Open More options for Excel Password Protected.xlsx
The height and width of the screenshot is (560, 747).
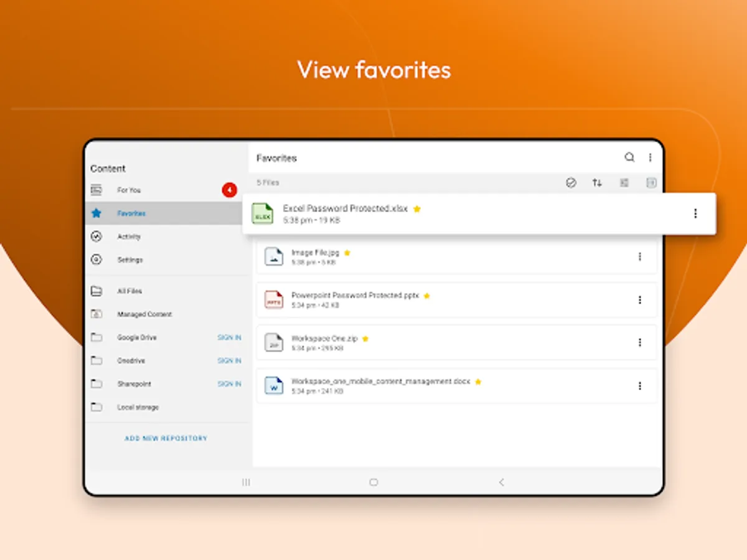click(695, 213)
